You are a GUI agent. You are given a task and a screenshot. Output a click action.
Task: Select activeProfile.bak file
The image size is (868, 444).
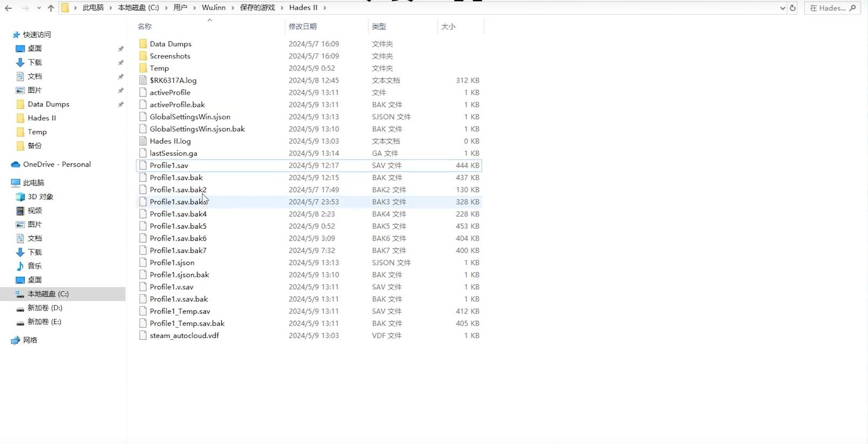[177, 105]
